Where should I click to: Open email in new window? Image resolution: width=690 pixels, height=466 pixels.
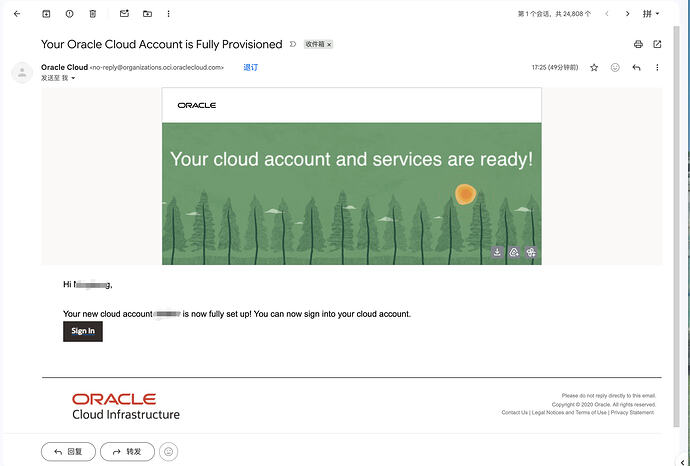tap(657, 44)
